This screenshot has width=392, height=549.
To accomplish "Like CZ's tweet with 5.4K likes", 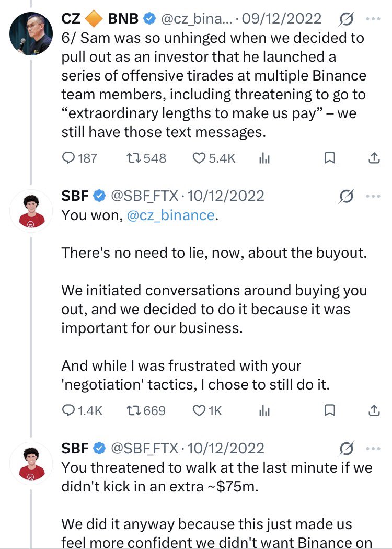I will click(x=199, y=157).
